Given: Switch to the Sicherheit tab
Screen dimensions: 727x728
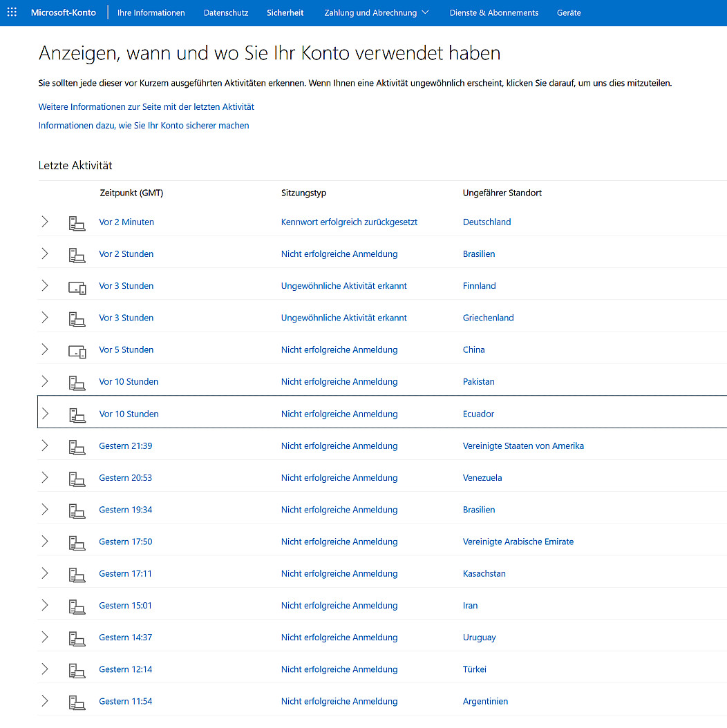Looking at the screenshot, I should point(285,12).
